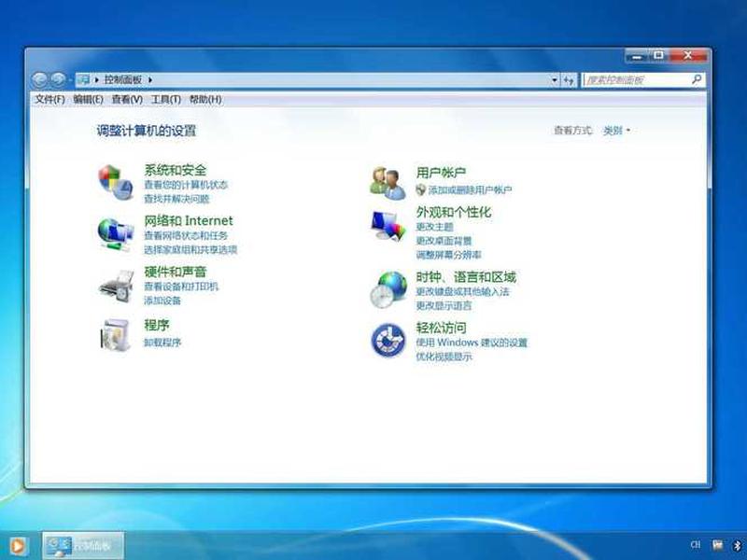Open the 硬件和声音 heading link
The image size is (747, 560).
[x=176, y=272]
